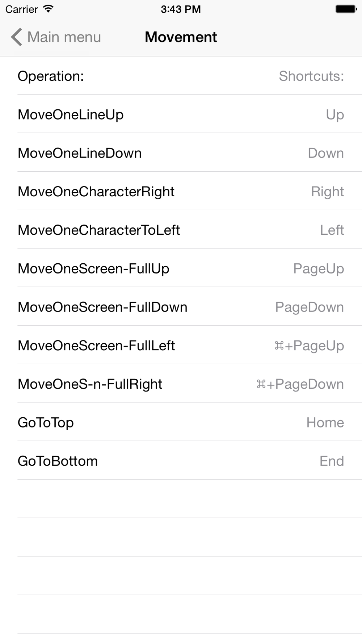Tap the Home shortcut label

(x=325, y=422)
